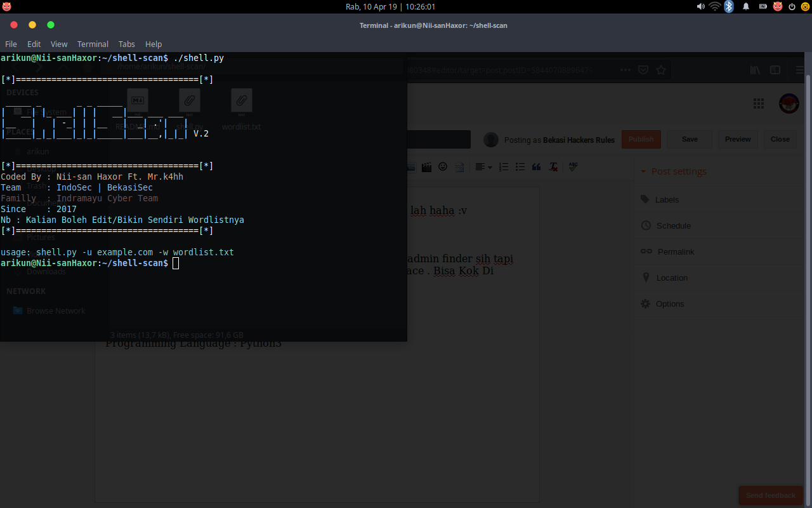Click terminal text 'Team : IndoSec | BekasiSec'
Screen dimensions: 812x508
click(x=77, y=187)
